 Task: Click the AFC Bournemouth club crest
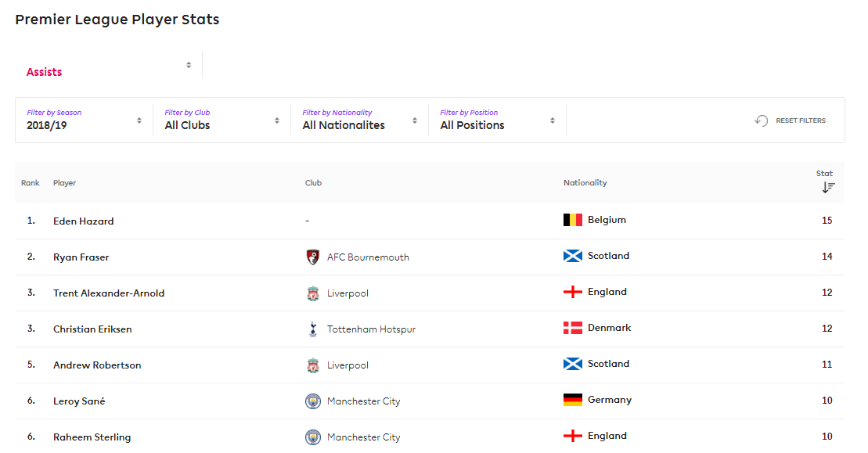click(313, 257)
